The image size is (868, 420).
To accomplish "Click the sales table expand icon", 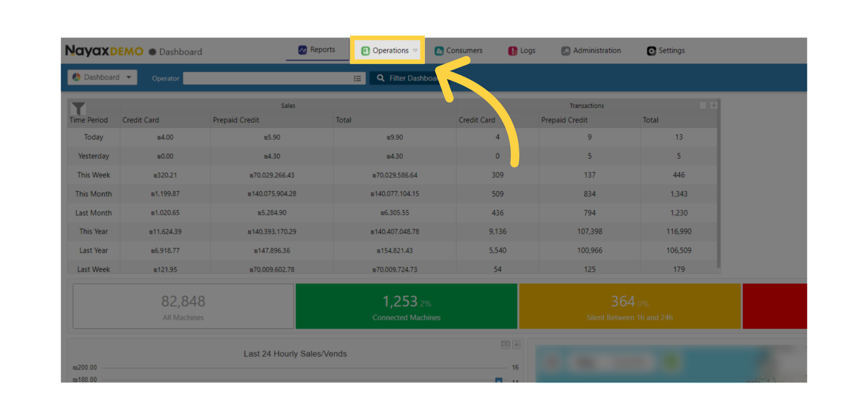I will [x=703, y=105].
